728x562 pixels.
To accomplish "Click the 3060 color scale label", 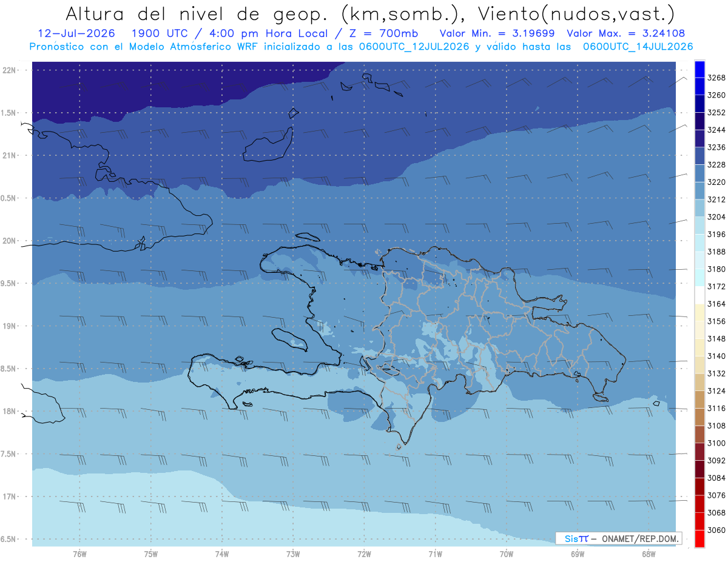I will click(x=716, y=530).
